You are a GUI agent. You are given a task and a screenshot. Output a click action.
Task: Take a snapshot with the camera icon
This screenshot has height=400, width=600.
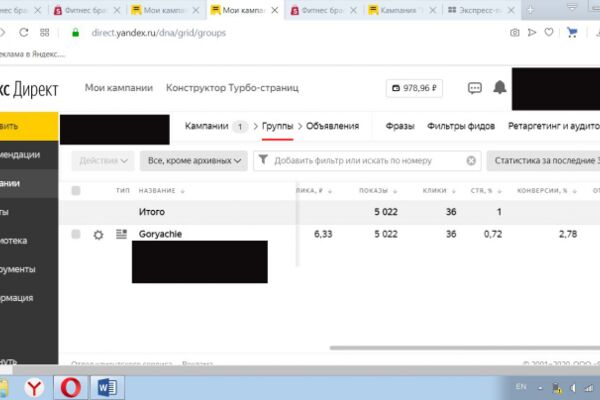(x=515, y=33)
